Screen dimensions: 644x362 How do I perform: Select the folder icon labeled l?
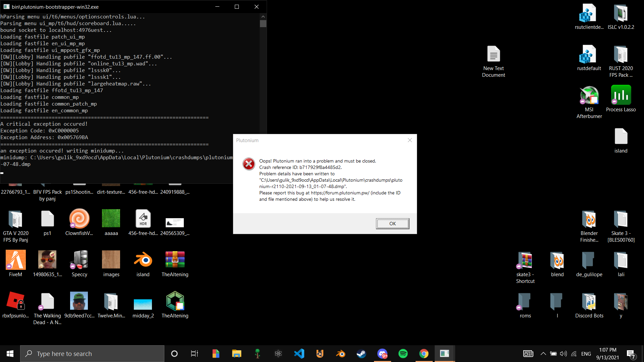coord(557,305)
